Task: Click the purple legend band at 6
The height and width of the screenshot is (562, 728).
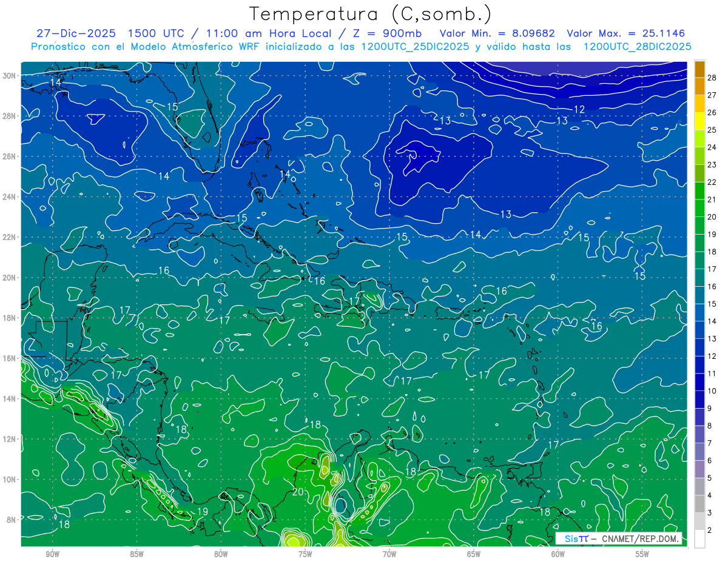Action: click(699, 452)
